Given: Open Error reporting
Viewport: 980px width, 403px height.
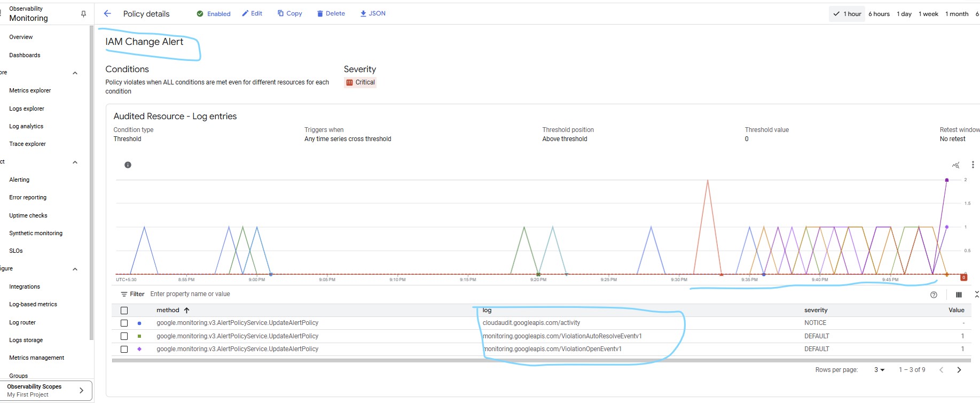Looking at the screenshot, I should 28,197.
